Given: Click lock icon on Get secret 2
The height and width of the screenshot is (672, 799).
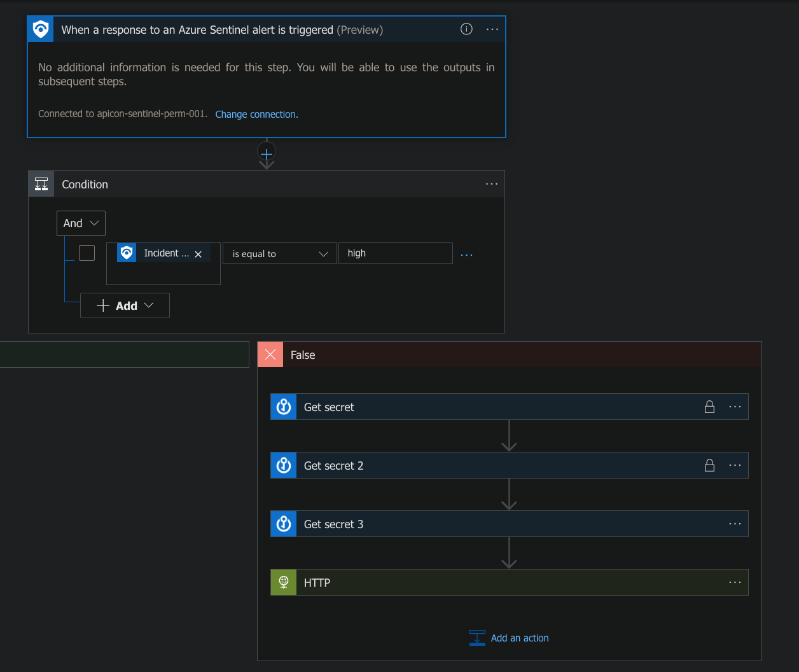Looking at the screenshot, I should click(709, 465).
